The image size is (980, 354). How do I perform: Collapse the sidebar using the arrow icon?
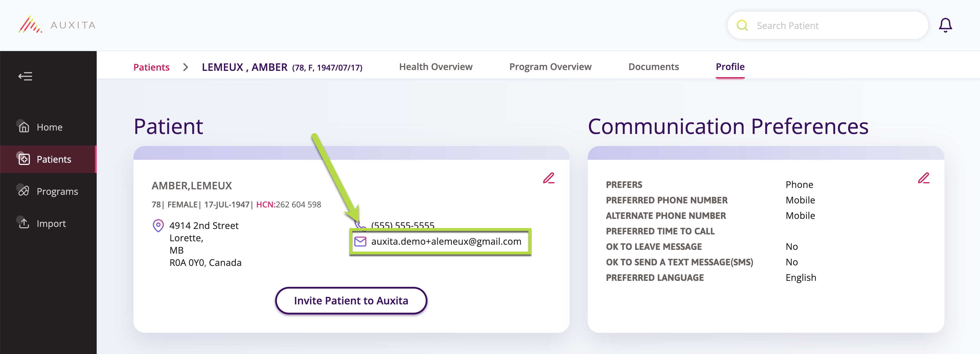pyautogui.click(x=26, y=76)
